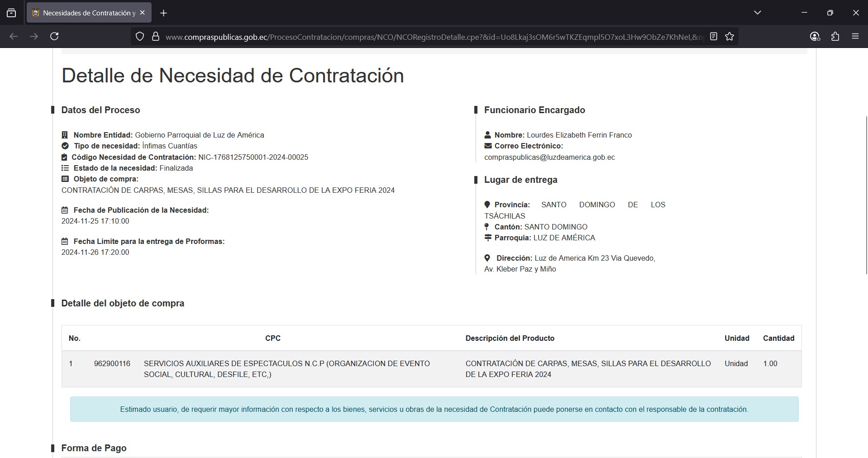Bookmark this page with the star

click(730, 36)
